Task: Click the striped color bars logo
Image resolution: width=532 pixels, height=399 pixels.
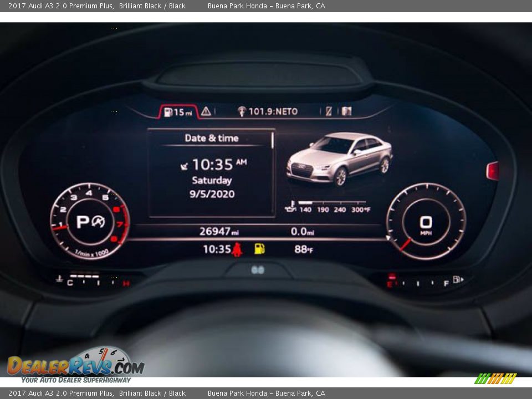Action: (495, 378)
